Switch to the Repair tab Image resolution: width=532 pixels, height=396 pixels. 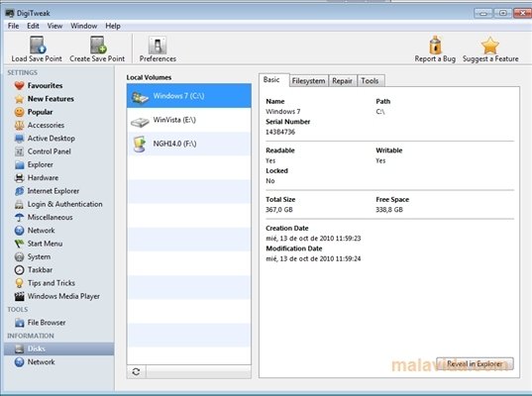(343, 81)
